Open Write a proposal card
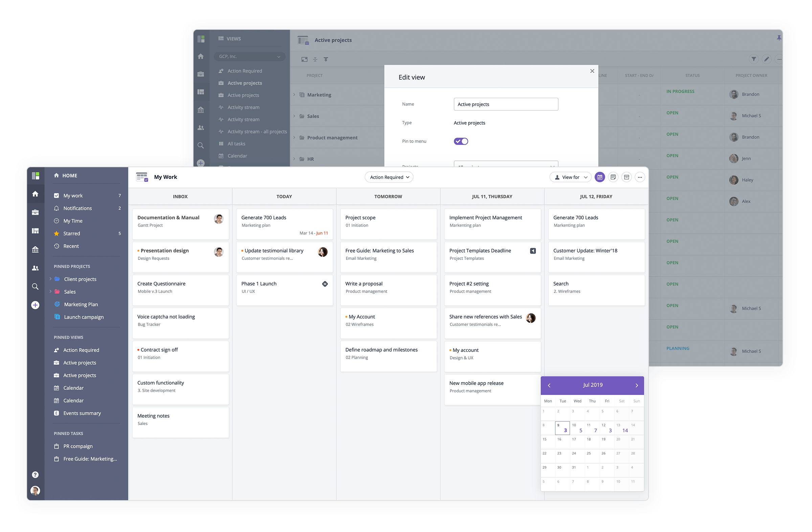This screenshot has width=812, height=532. click(389, 290)
